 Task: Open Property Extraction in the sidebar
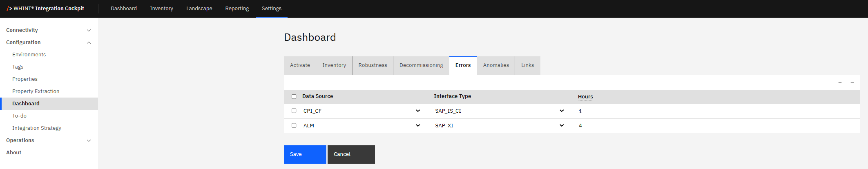click(36, 91)
